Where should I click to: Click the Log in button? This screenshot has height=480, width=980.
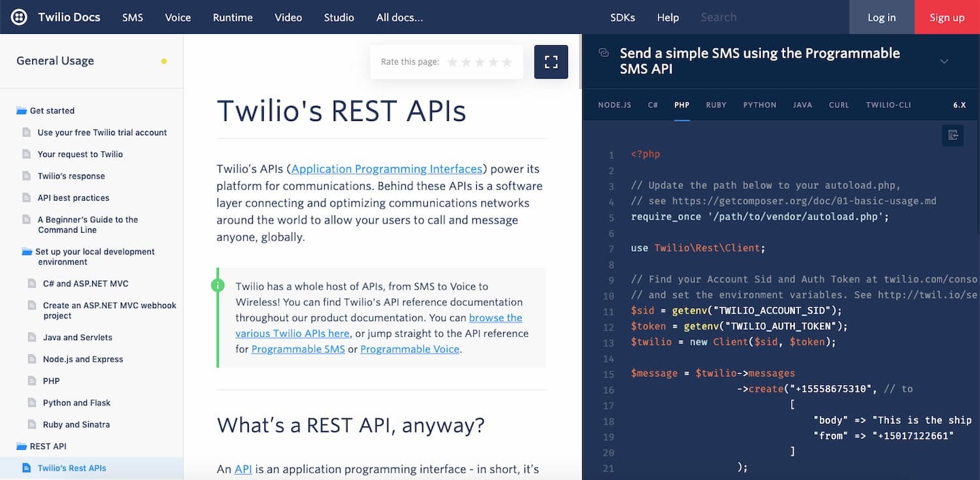coord(881,18)
